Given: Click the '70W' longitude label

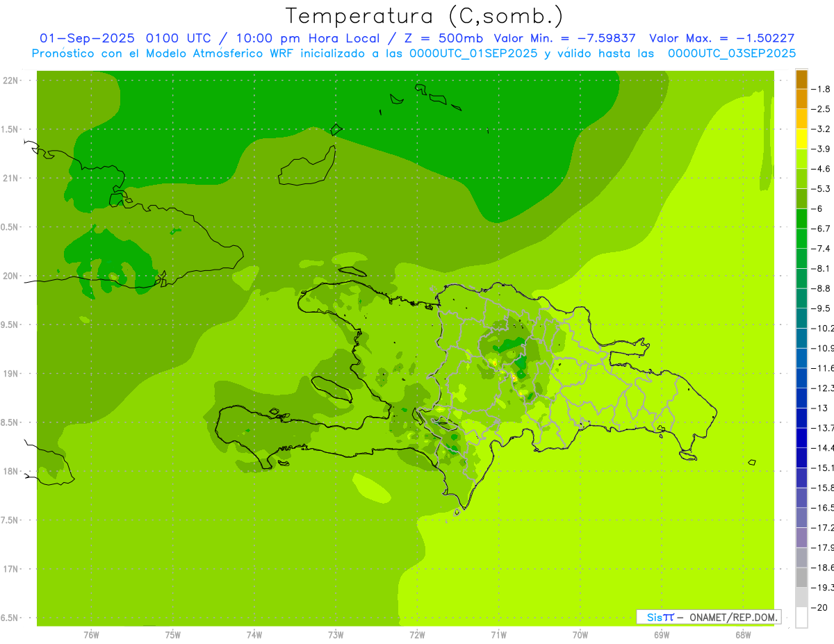Looking at the screenshot, I should coord(580,634).
